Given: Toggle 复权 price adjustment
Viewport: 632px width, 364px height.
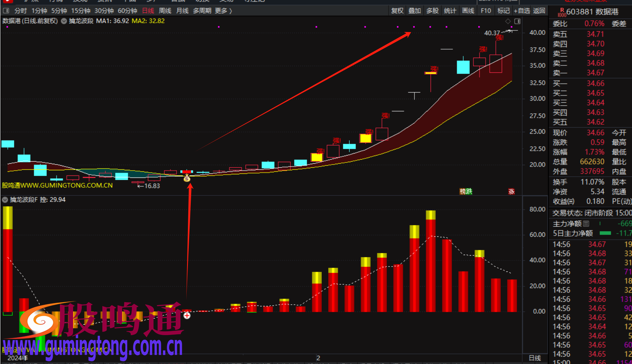Looking at the screenshot, I should click(x=397, y=11).
